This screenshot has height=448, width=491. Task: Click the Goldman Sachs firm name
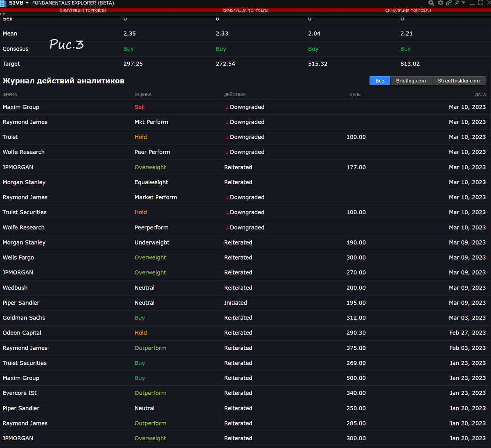[x=24, y=318]
